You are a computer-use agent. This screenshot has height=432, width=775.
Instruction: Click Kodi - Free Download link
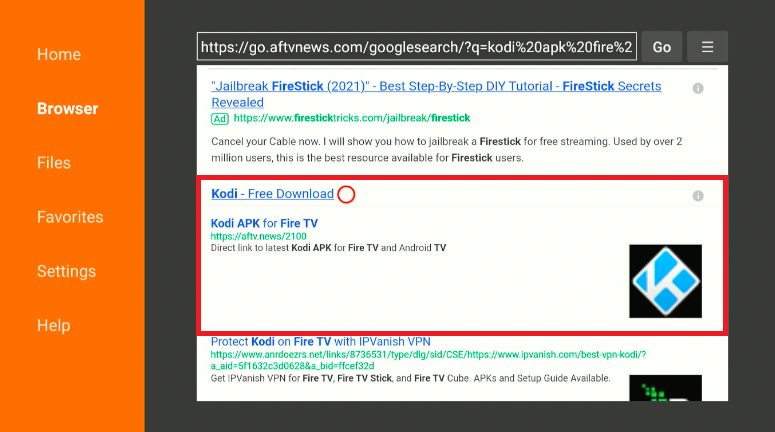272,194
